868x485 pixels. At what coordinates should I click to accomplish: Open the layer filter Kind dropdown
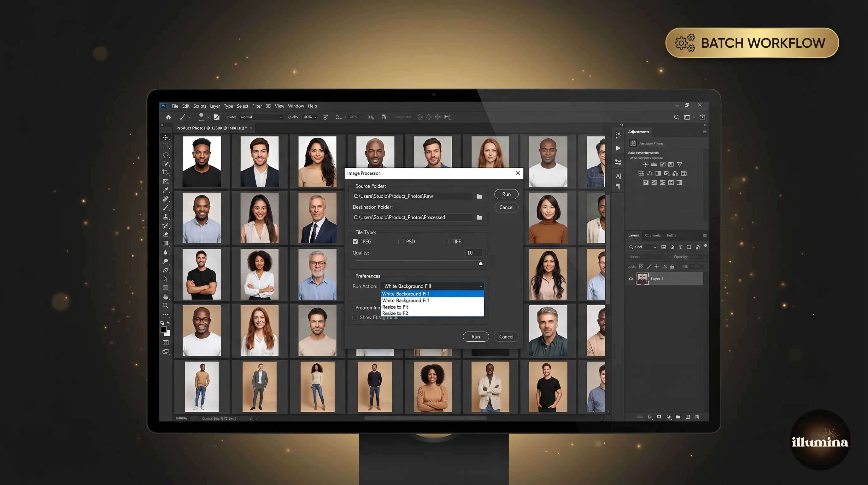tap(642, 247)
